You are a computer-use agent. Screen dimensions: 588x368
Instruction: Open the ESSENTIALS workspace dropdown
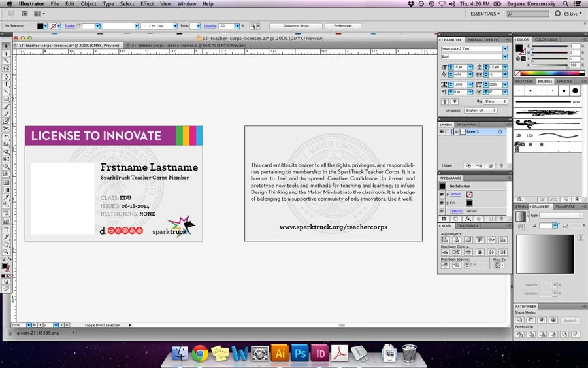pyautogui.click(x=485, y=14)
